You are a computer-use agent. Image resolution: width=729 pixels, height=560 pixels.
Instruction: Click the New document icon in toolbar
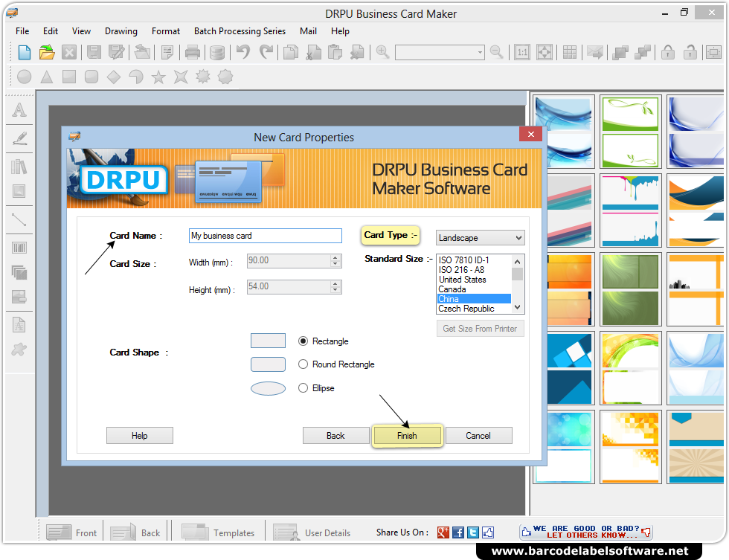(24, 53)
